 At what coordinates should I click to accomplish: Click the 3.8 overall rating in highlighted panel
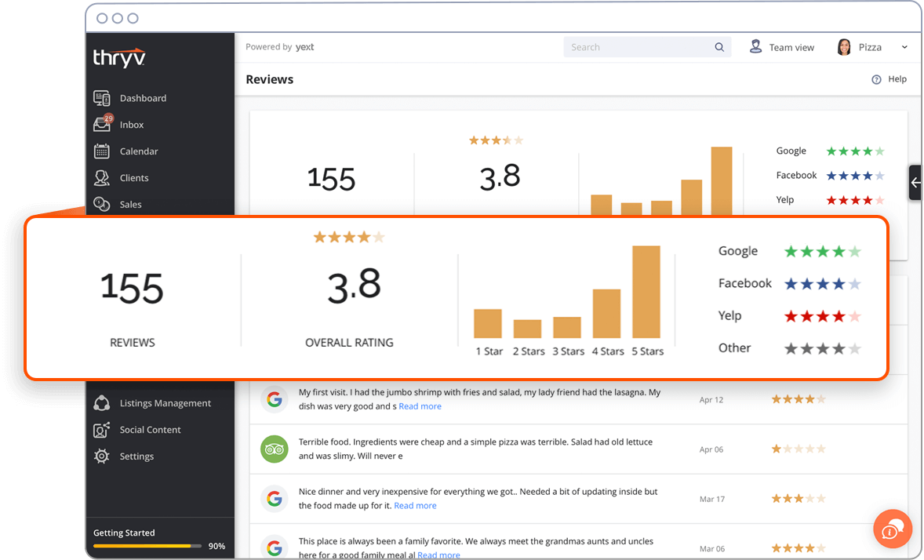[355, 286]
